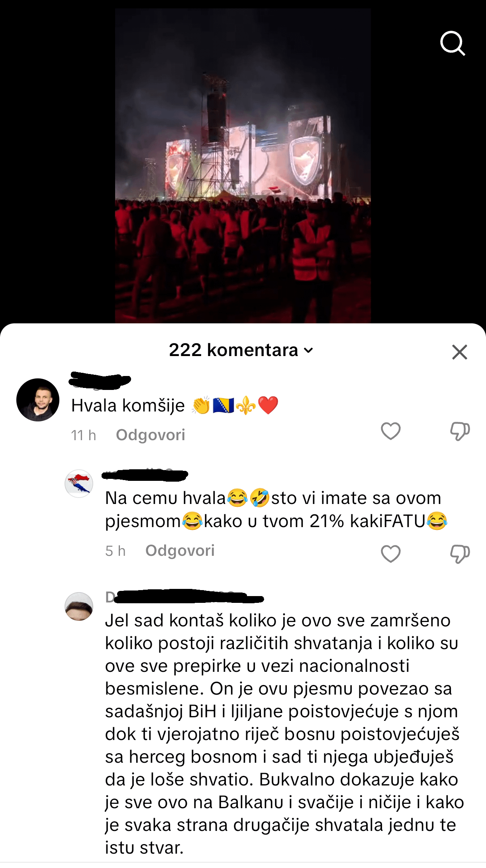Open the redacted username starting with D

(x=184, y=597)
